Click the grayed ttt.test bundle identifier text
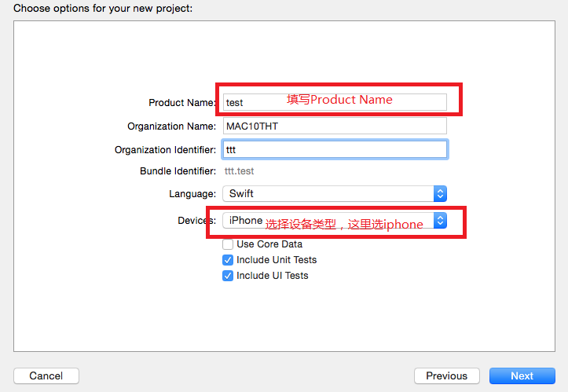 coord(239,171)
